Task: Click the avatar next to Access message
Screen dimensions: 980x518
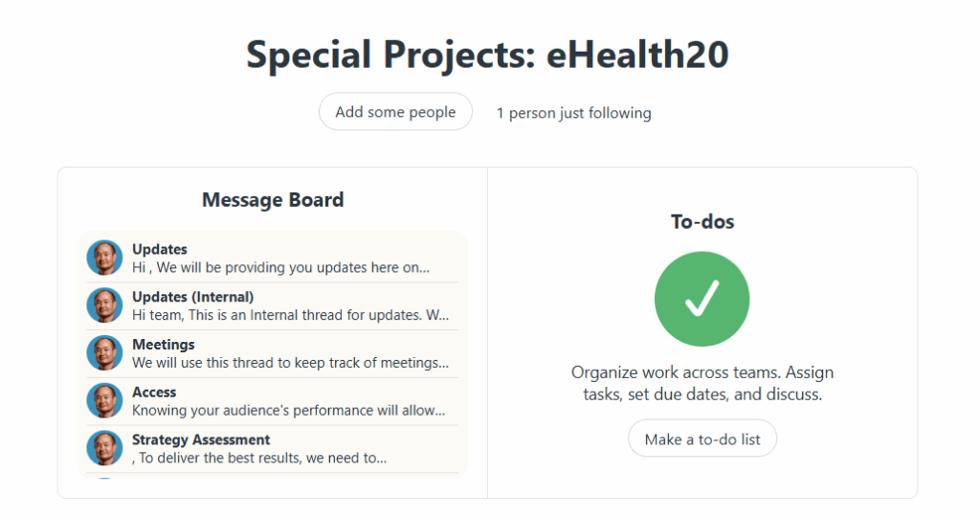Action: pos(104,401)
